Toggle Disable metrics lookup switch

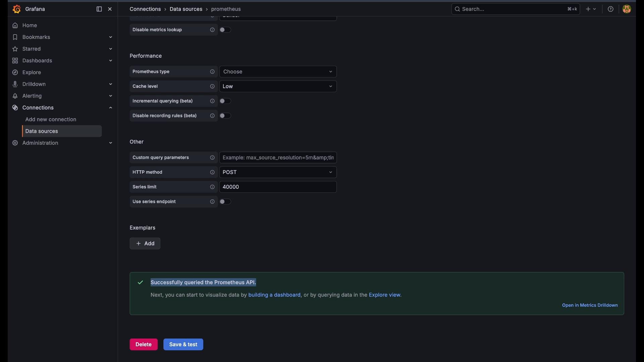tap(225, 30)
